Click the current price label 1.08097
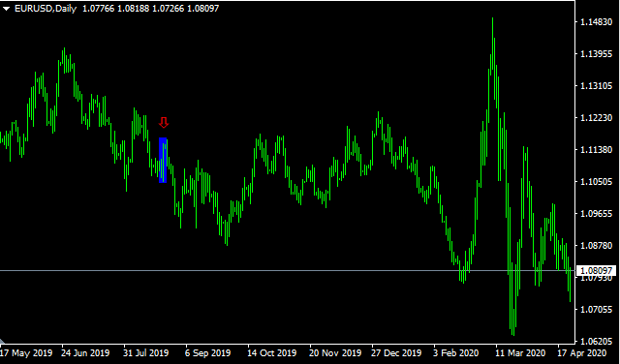620x364 pixels. (597, 271)
